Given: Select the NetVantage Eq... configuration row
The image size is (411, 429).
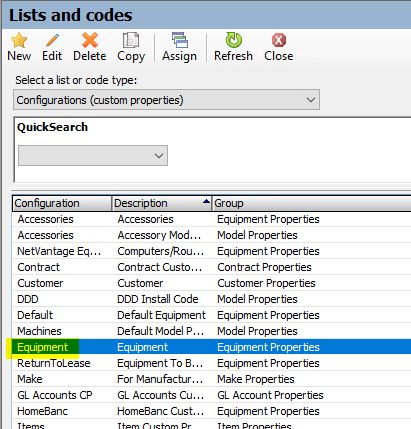Looking at the screenshot, I should [x=212, y=251].
